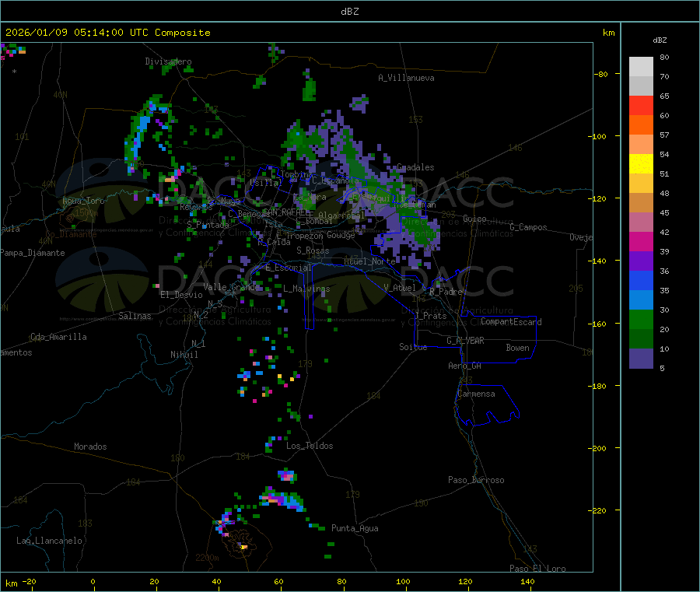This screenshot has height=592, width=700.
Task: Click the 100 tick on the horizontal km axis
Action: click(403, 581)
